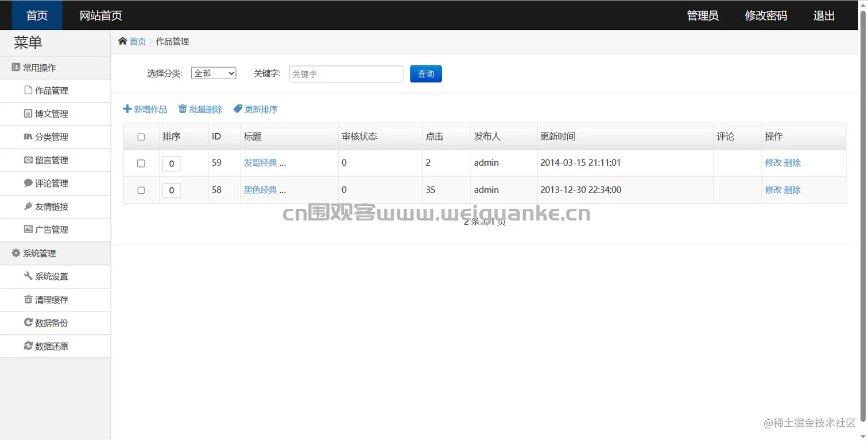Click the 系统管理 section header
The image size is (868, 441).
55,253
